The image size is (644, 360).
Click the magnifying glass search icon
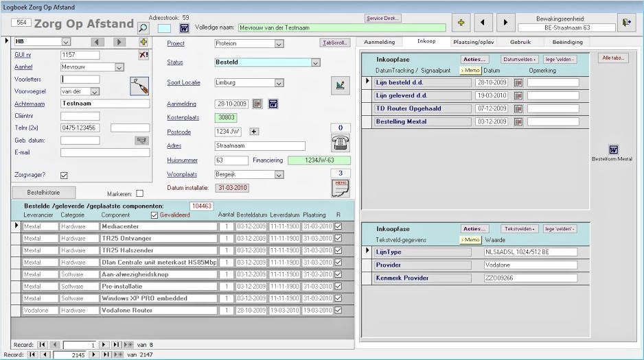point(143,27)
